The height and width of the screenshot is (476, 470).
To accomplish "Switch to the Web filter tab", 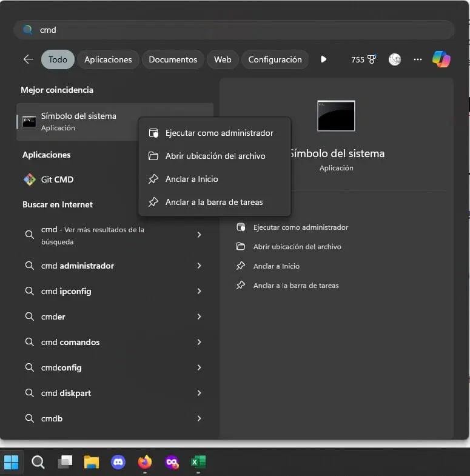I will pos(223,59).
